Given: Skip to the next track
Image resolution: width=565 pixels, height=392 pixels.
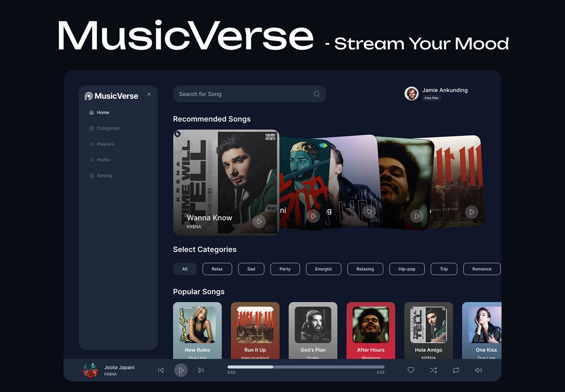Looking at the screenshot, I should tap(201, 370).
